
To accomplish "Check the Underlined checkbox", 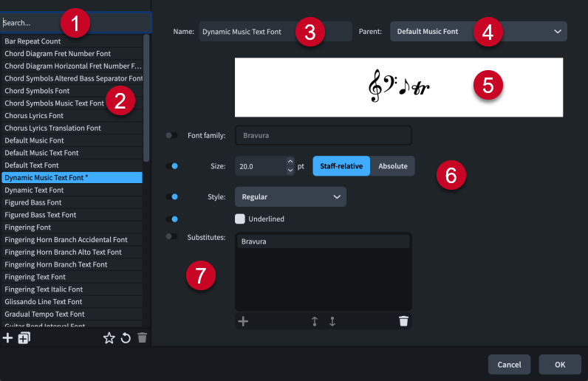I will click(240, 219).
